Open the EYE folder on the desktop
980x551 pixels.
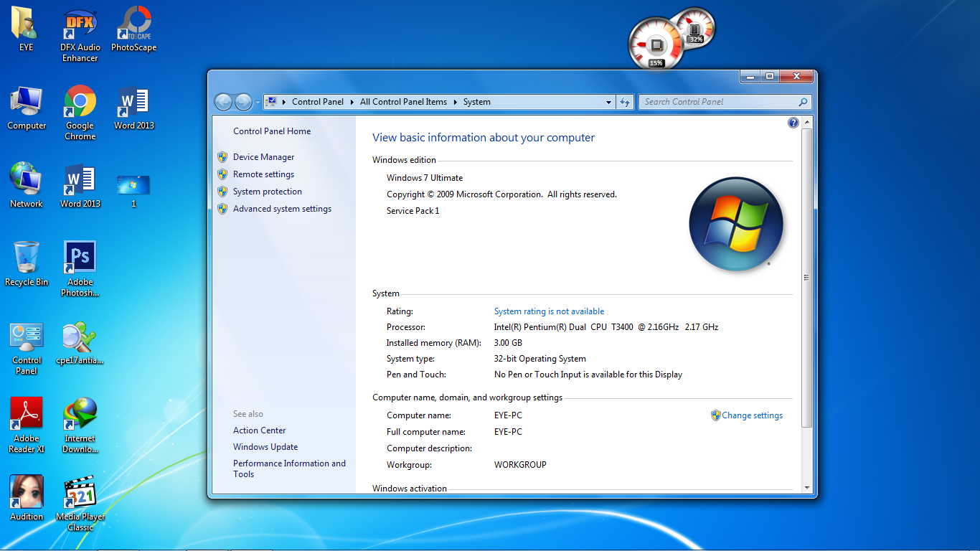(x=27, y=29)
